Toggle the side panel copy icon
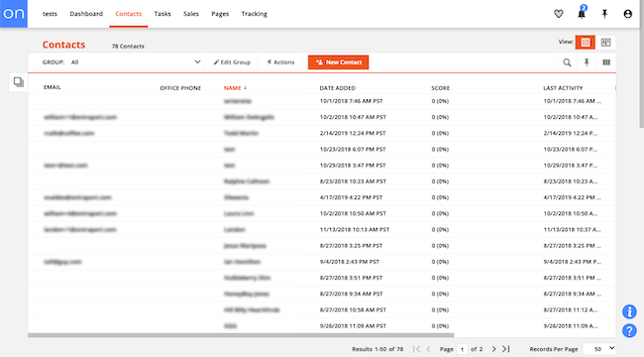Screen dimensions: 644x357 (19, 82)
